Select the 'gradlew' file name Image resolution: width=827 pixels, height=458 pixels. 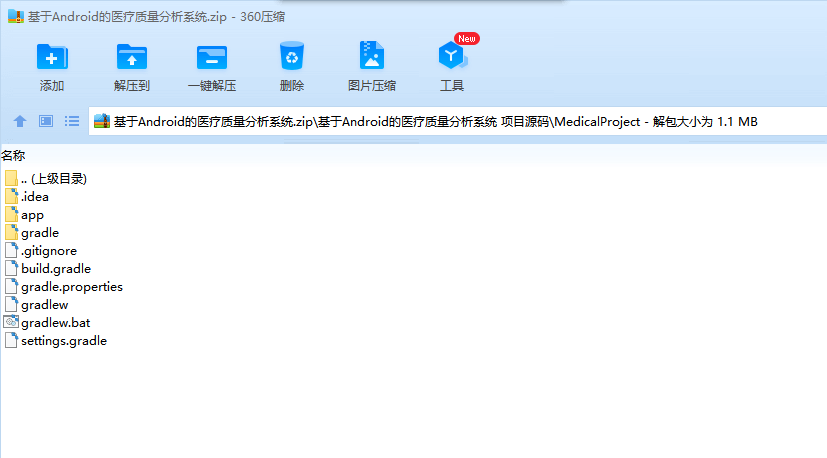45,304
